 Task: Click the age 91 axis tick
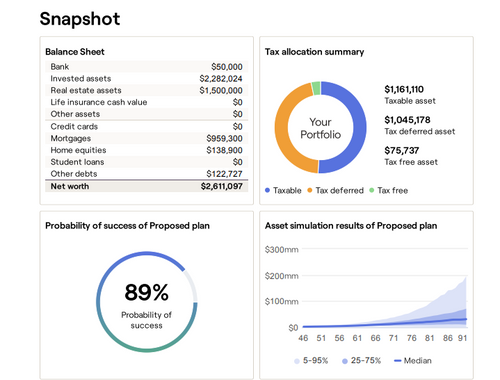(462, 338)
